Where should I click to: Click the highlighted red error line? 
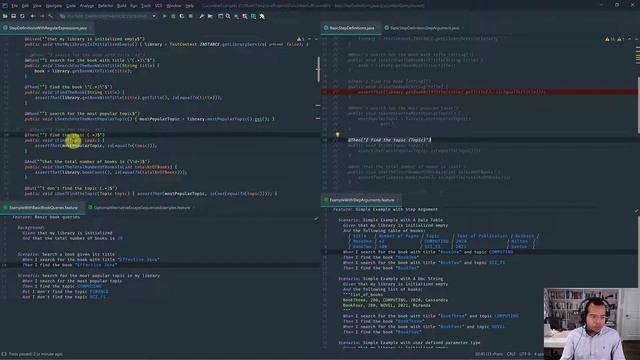coord(480,92)
